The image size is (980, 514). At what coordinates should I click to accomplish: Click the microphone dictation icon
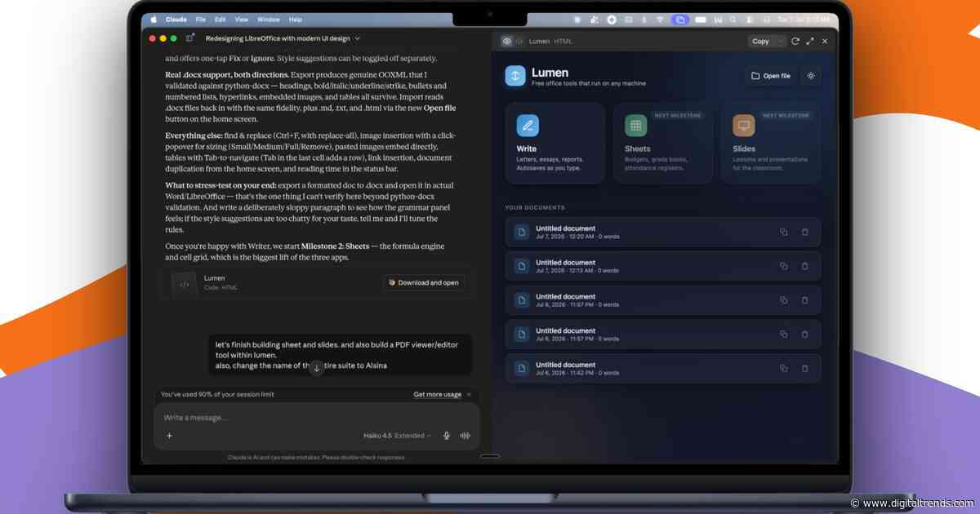[447, 436]
